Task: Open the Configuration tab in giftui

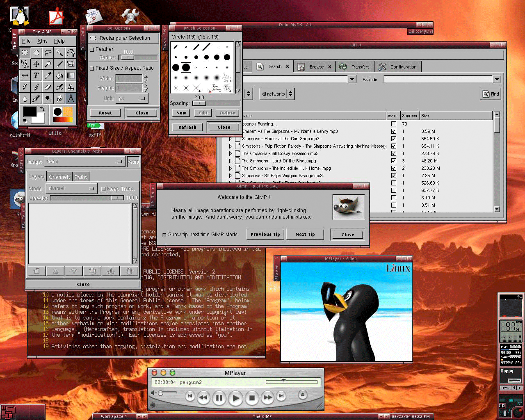Action: pos(398,67)
